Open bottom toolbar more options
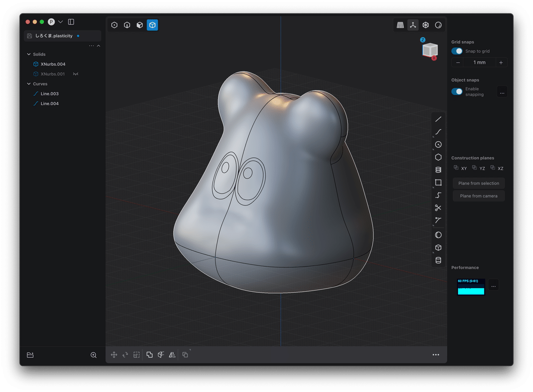 pos(436,355)
